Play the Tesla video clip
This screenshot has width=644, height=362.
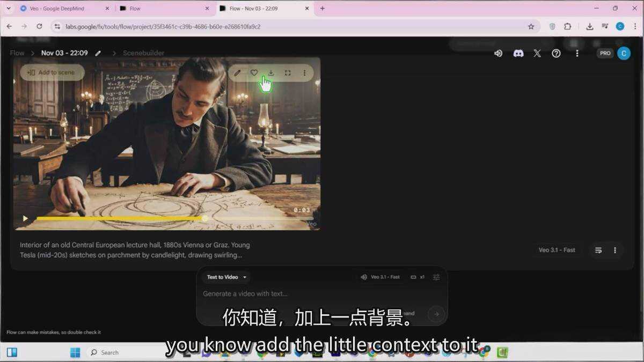click(x=25, y=218)
